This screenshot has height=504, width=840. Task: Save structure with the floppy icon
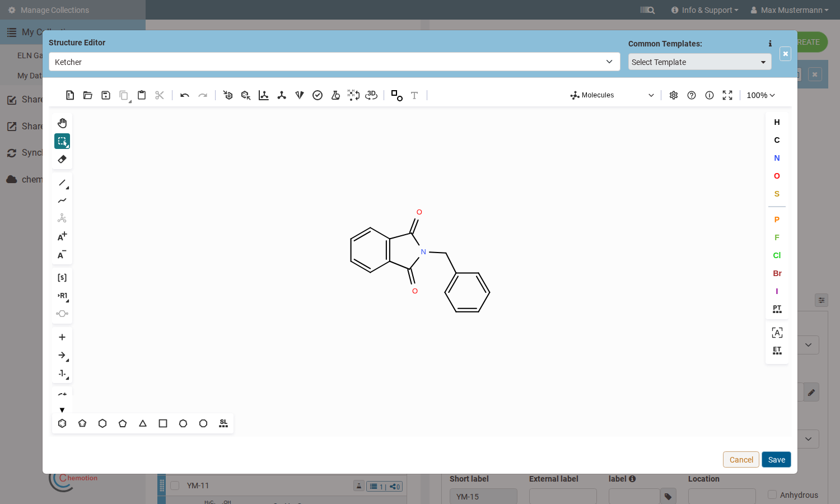106,95
